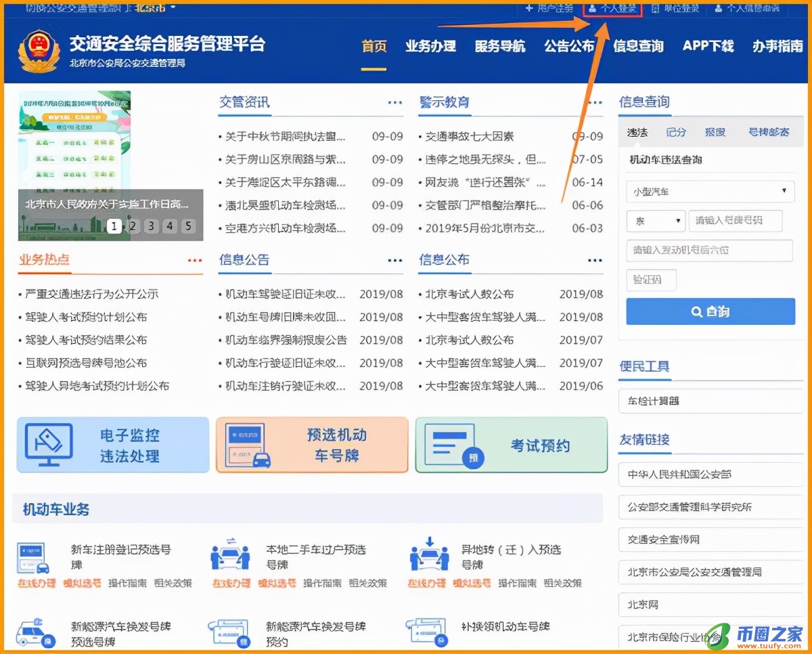Click the 号牌号码 input field
Viewport: 812px width, 654px height.
click(x=736, y=221)
